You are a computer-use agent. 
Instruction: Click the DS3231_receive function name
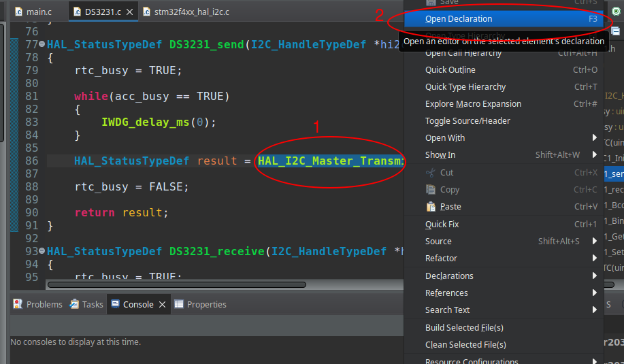click(x=216, y=251)
